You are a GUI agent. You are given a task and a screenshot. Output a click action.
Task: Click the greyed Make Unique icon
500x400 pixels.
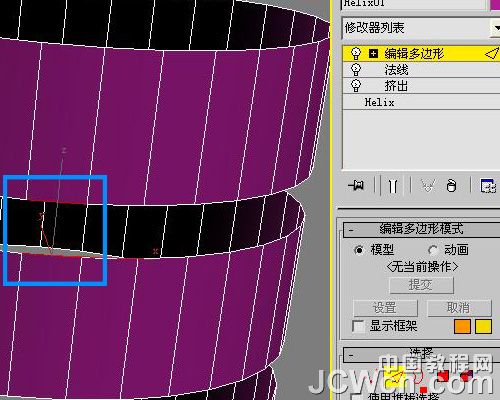[427, 185]
